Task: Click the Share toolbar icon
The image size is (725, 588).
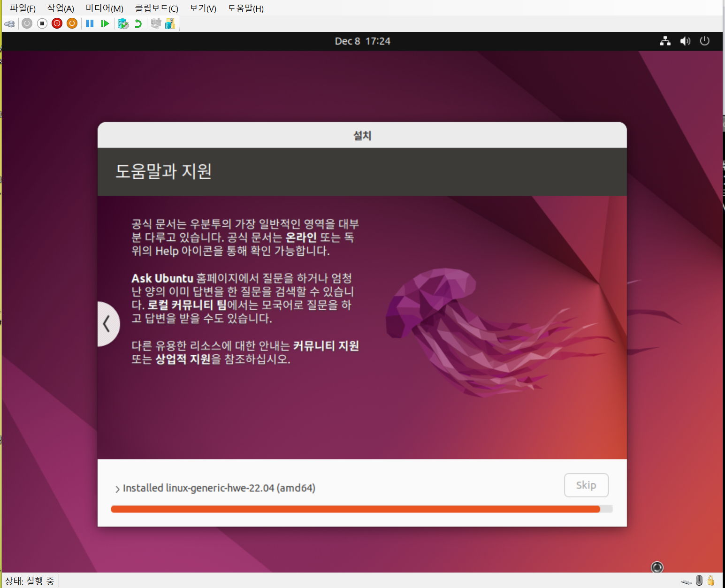Action: tap(170, 23)
